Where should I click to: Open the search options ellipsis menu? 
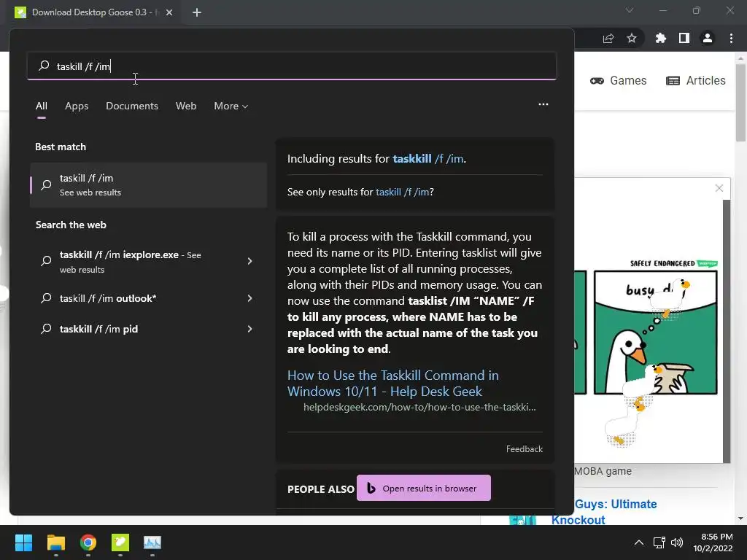coord(543,104)
